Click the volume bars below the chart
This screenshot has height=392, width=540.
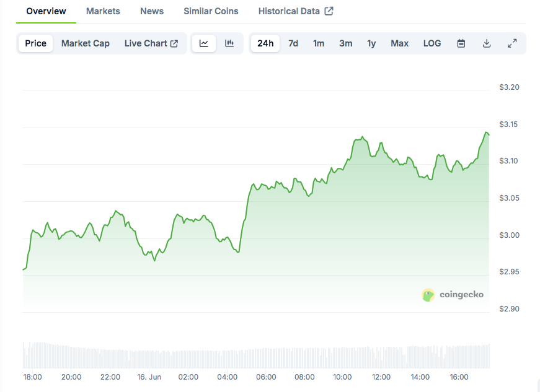[248, 356]
